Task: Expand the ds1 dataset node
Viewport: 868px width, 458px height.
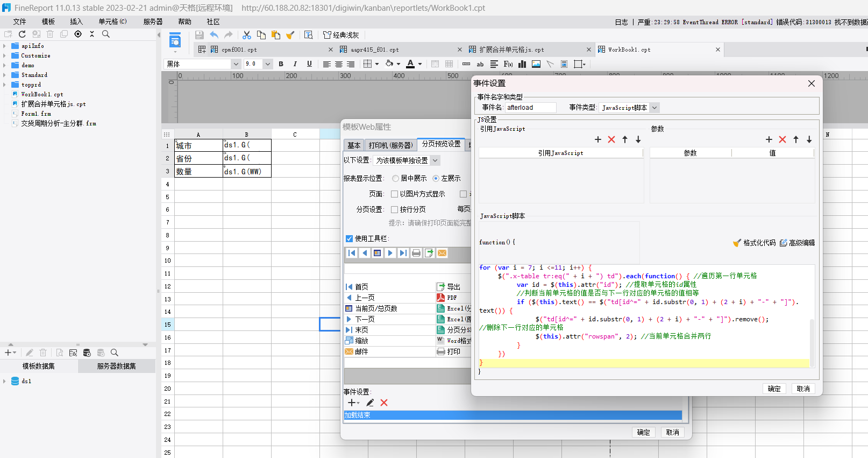Action: [x=5, y=381]
